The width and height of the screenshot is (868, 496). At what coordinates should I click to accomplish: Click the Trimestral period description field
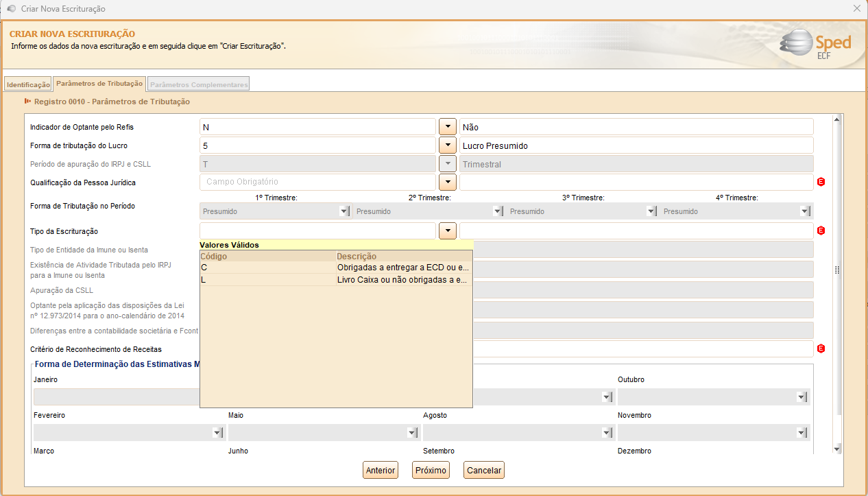pyautogui.click(x=636, y=164)
